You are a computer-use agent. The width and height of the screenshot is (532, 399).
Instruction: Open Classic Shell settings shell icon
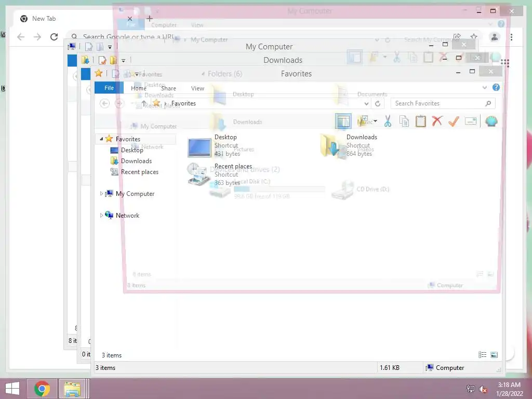point(491,121)
